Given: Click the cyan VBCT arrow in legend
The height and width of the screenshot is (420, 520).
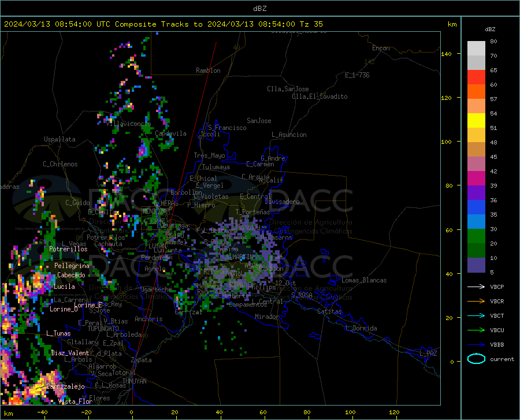Looking at the screenshot, I should (x=476, y=315).
